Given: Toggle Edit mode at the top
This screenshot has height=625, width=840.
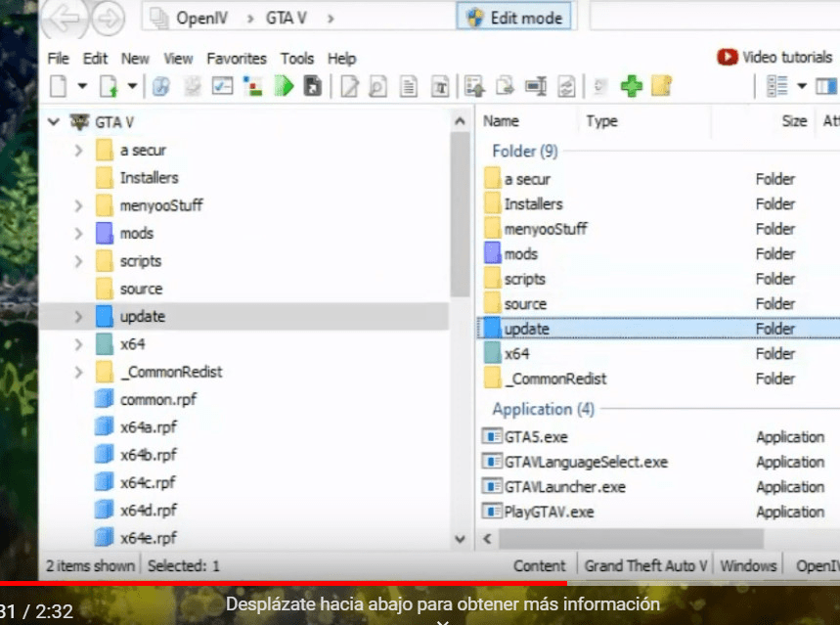Looking at the screenshot, I should pos(515,17).
